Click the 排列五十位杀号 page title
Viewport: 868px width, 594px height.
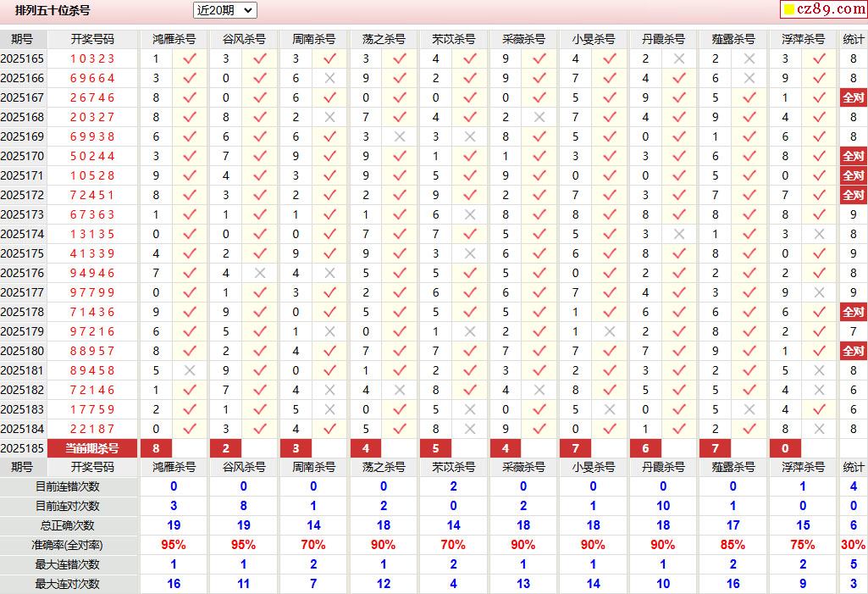pos(53,10)
